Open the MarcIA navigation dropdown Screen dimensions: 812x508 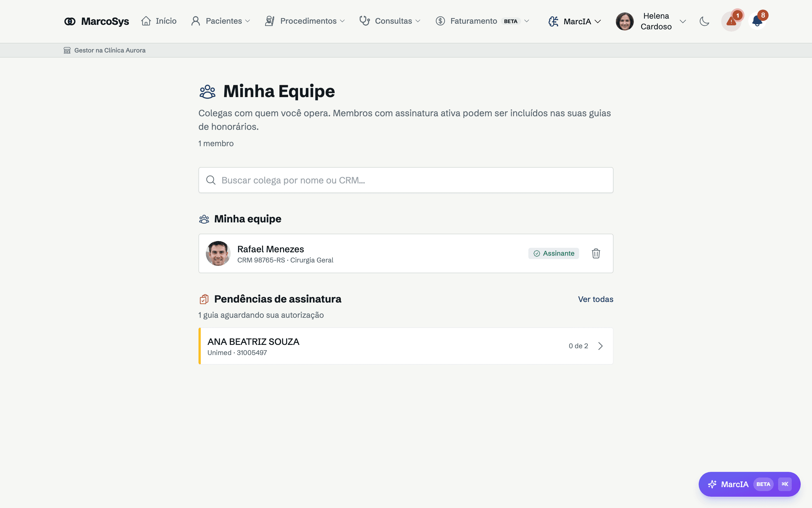tap(574, 21)
